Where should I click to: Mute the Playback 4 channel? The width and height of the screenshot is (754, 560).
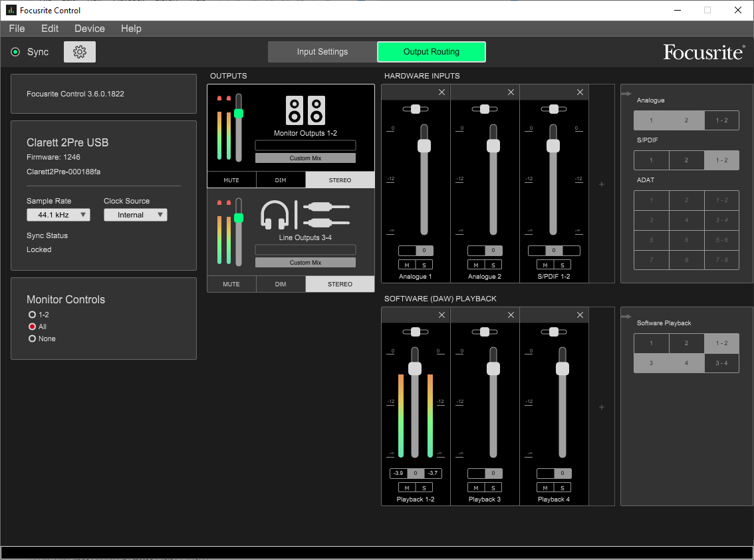tap(545, 488)
